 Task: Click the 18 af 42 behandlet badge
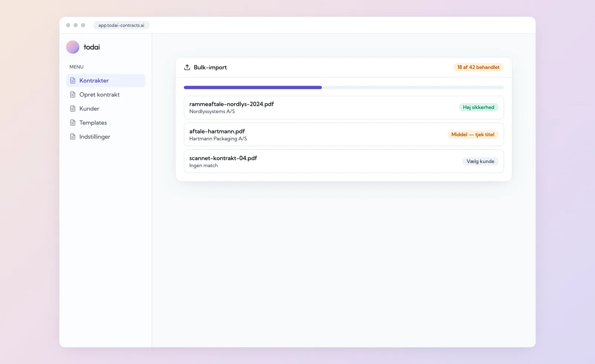(x=478, y=67)
